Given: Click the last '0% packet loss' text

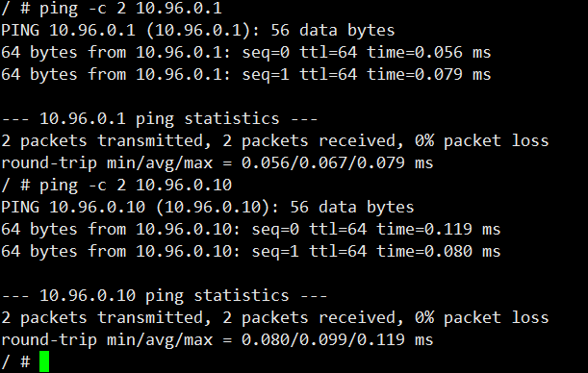Looking at the screenshot, I should (x=481, y=317).
